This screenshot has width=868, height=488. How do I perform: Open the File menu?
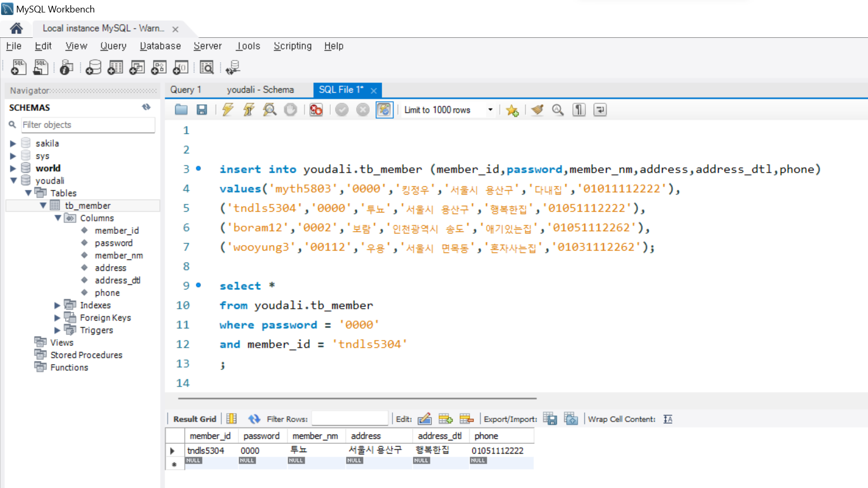pyautogui.click(x=13, y=46)
